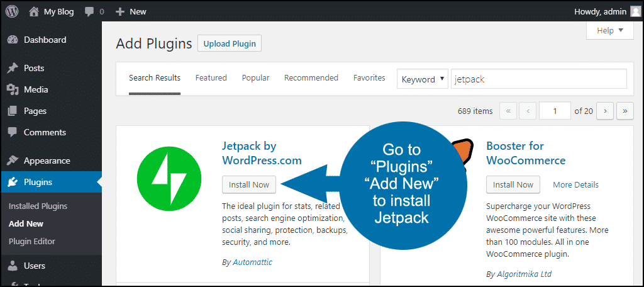Open the Keyword search type dropdown

pyautogui.click(x=423, y=79)
